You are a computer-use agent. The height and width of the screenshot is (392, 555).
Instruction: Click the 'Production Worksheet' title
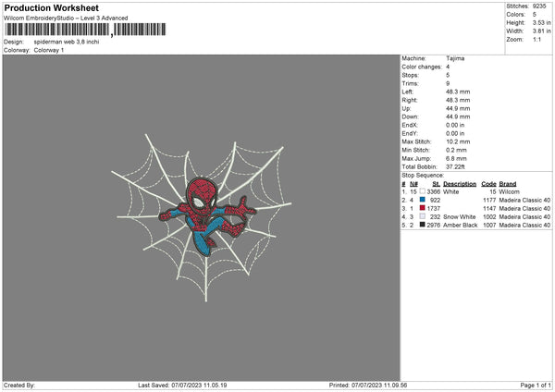click(x=51, y=7)
